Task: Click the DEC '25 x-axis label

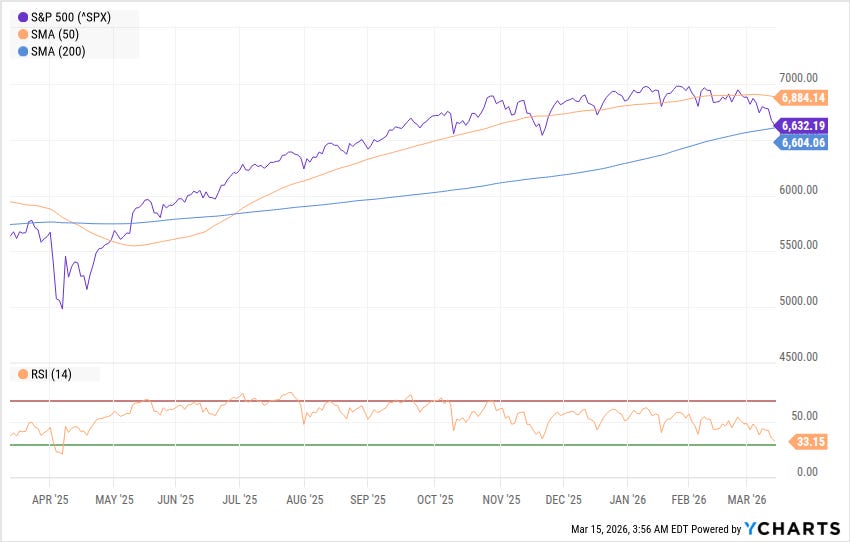Action: [563, 500]
